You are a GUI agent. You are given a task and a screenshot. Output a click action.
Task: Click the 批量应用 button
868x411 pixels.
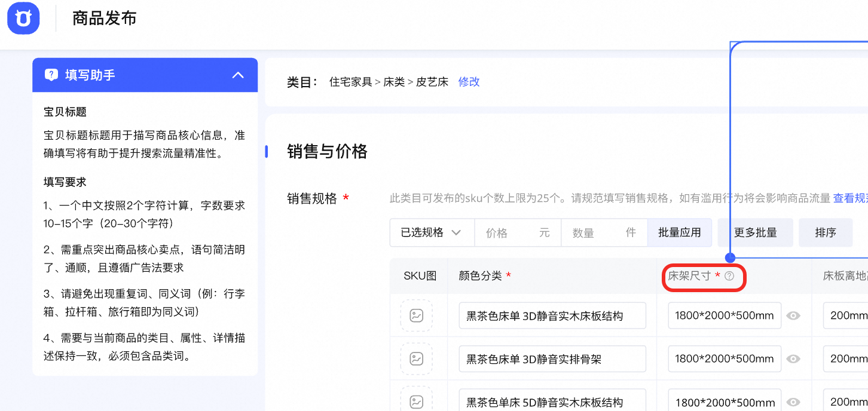point(680,232)
